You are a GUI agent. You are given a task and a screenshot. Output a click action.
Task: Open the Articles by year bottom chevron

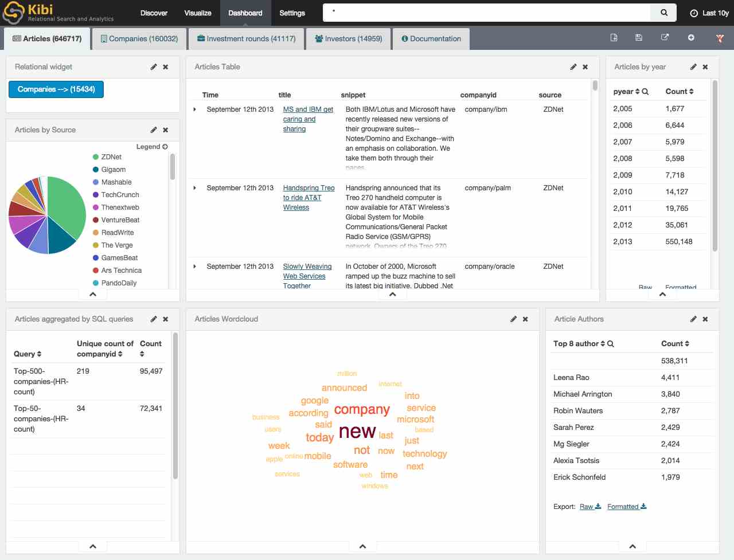(x=662, y=294)
